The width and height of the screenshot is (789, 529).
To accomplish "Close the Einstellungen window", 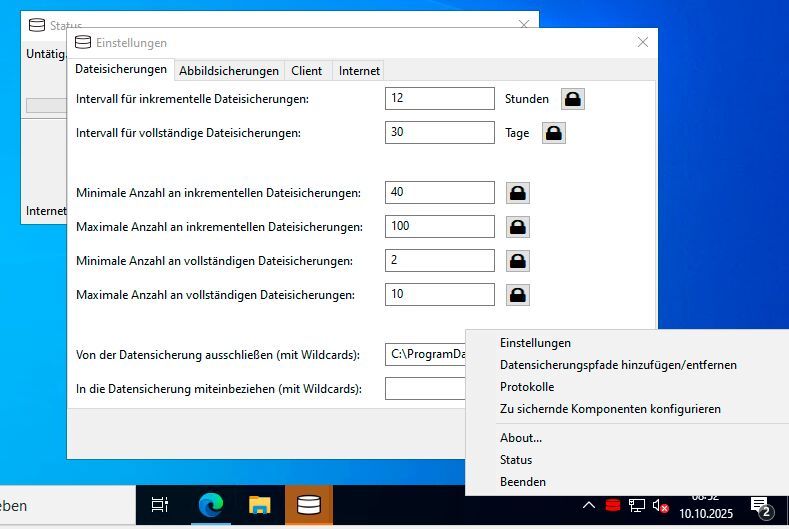I will tap(643, 42).
